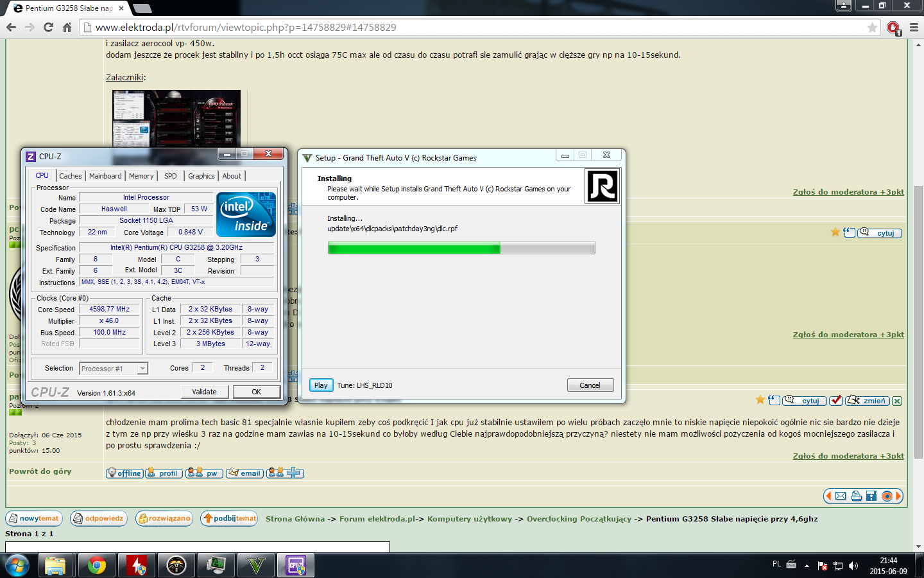This screenshot has width=924, height=578.
Task: Click the printer icon in the topic toolbar
Action: [x=856, y=496]
